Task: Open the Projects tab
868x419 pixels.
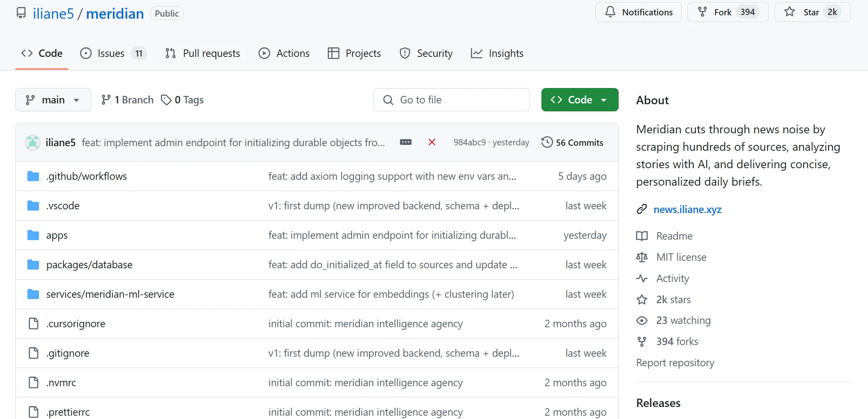Action: click(354, 53)
